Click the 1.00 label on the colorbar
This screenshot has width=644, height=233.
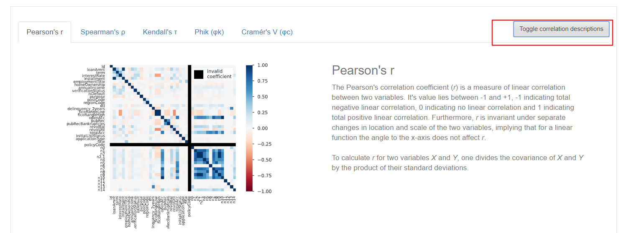pos(262,65)
